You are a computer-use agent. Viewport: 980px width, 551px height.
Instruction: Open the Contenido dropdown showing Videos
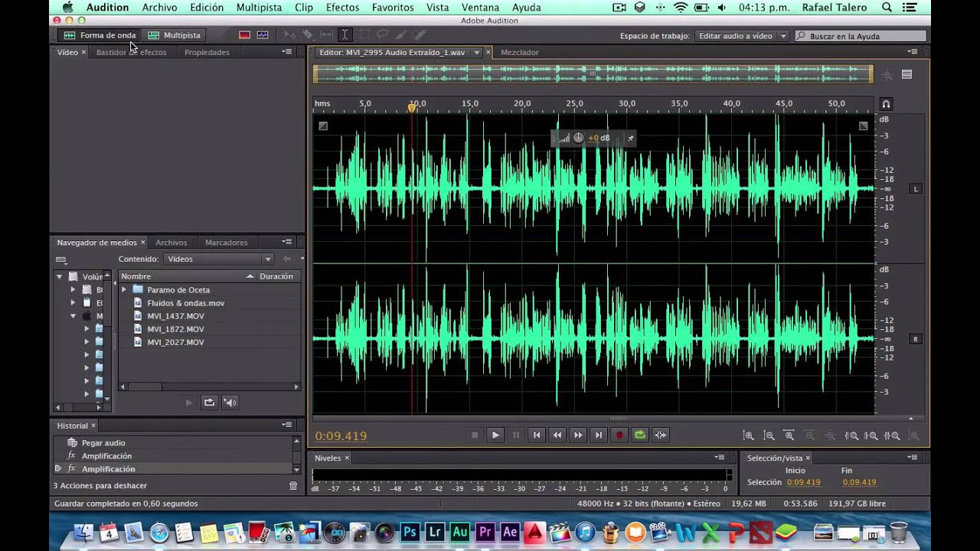coord(219,259)
